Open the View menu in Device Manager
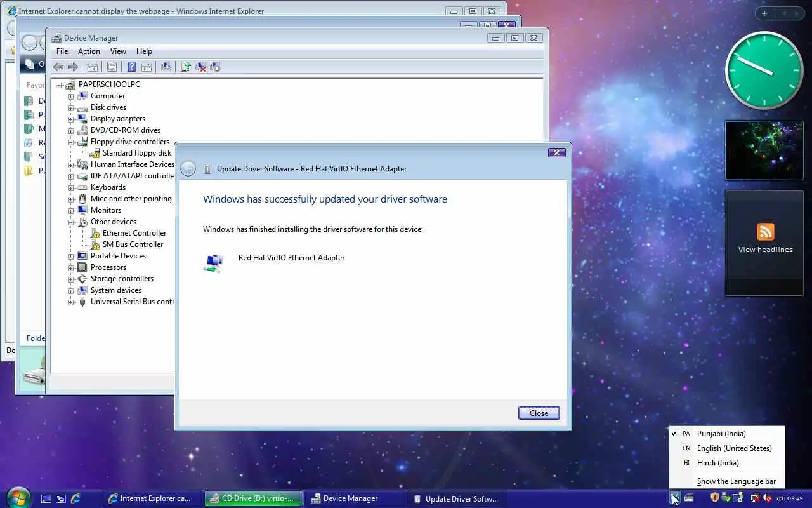 (118, 51)
